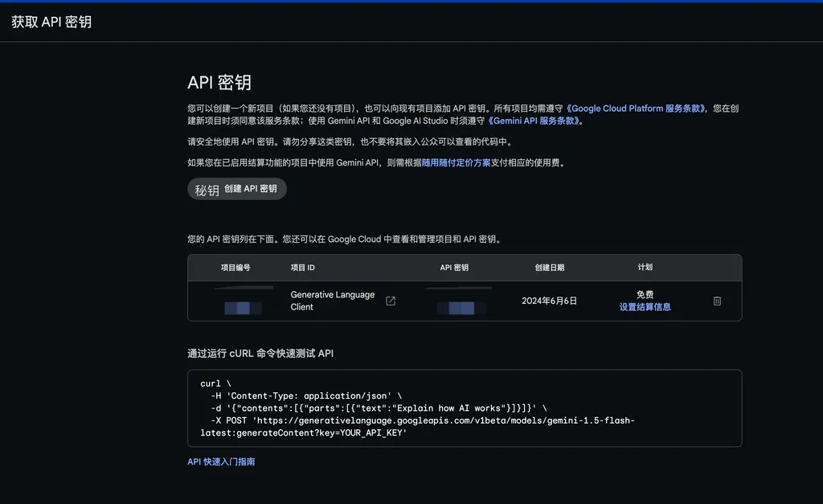Click the API 密钥 column header
Screen dimensions: 823x504
[x=454, y=268]
